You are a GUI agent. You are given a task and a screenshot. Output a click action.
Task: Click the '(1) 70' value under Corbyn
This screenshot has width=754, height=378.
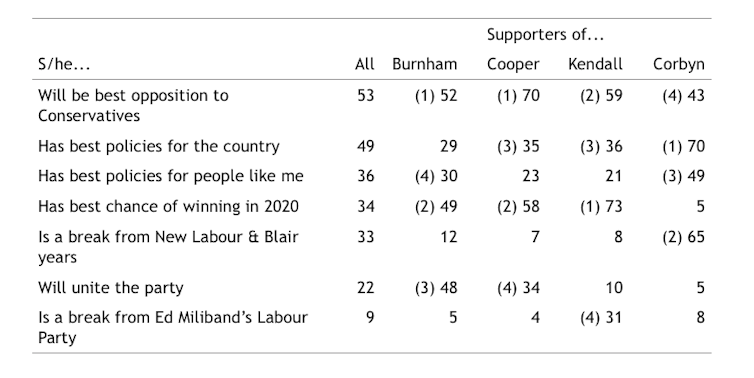click(x=683, y=146)
